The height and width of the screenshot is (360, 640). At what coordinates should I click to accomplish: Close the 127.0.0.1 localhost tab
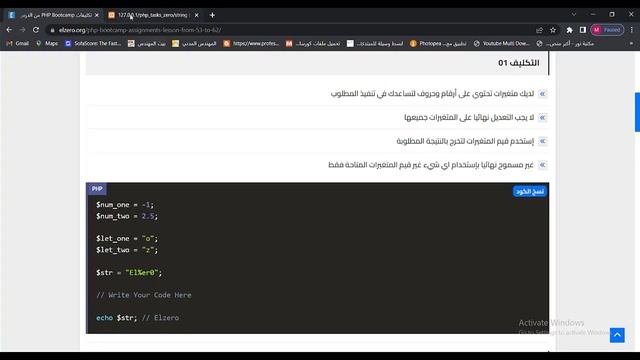click(196, 15)
